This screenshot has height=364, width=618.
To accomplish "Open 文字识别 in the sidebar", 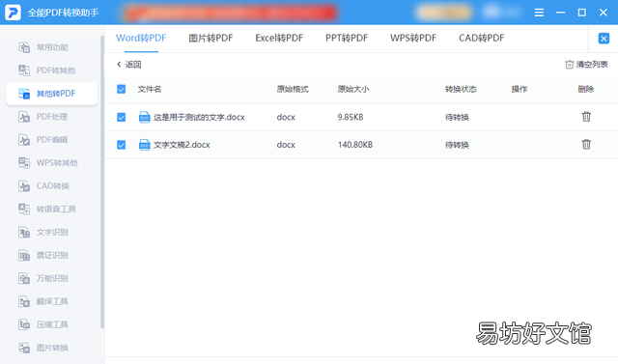I will (x=43, y=233).
